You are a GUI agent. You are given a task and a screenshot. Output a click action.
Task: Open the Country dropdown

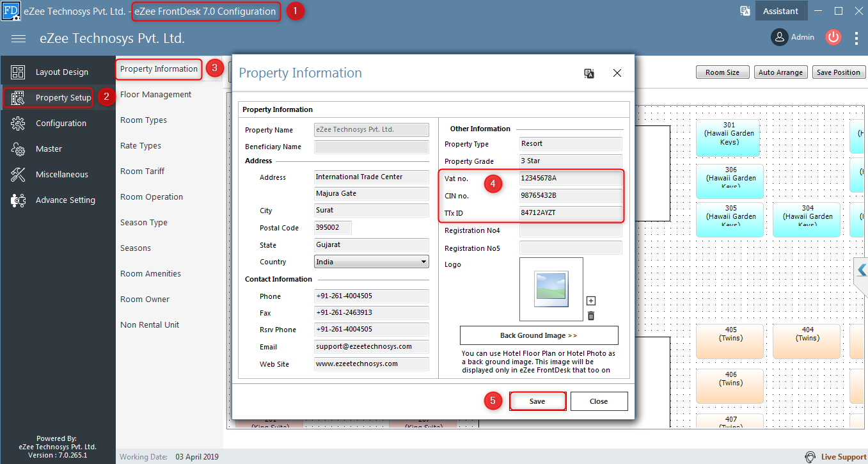tap(372, 262)
